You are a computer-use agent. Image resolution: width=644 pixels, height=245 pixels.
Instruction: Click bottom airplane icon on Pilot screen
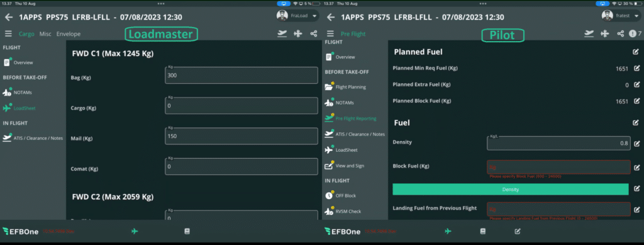[x=448, y=231]
